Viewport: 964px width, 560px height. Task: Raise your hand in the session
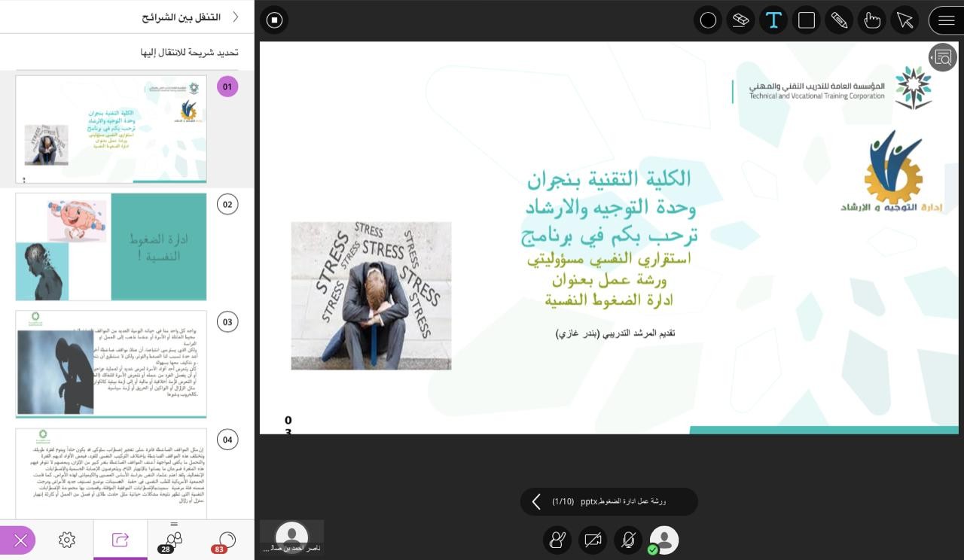(x=557, y=540)
